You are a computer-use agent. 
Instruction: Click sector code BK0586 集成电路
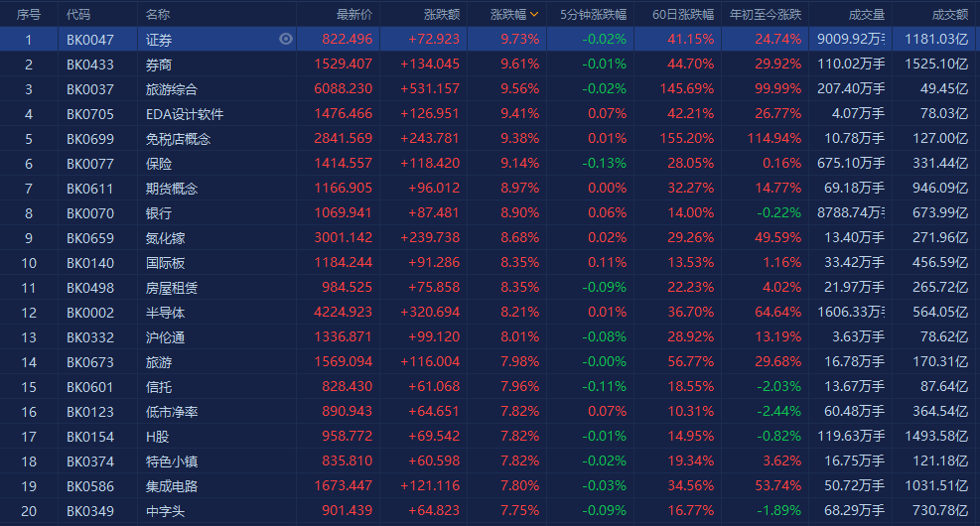(90, 486)
